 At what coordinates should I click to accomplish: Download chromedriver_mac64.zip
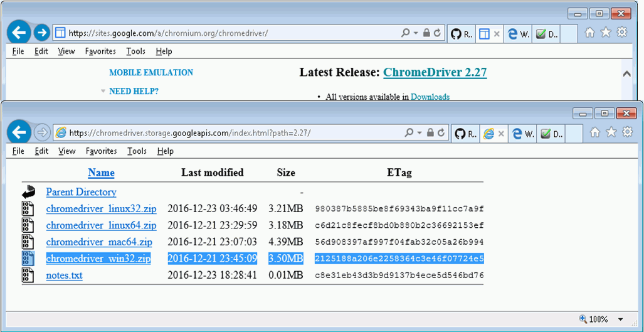[x=99, y=242]
